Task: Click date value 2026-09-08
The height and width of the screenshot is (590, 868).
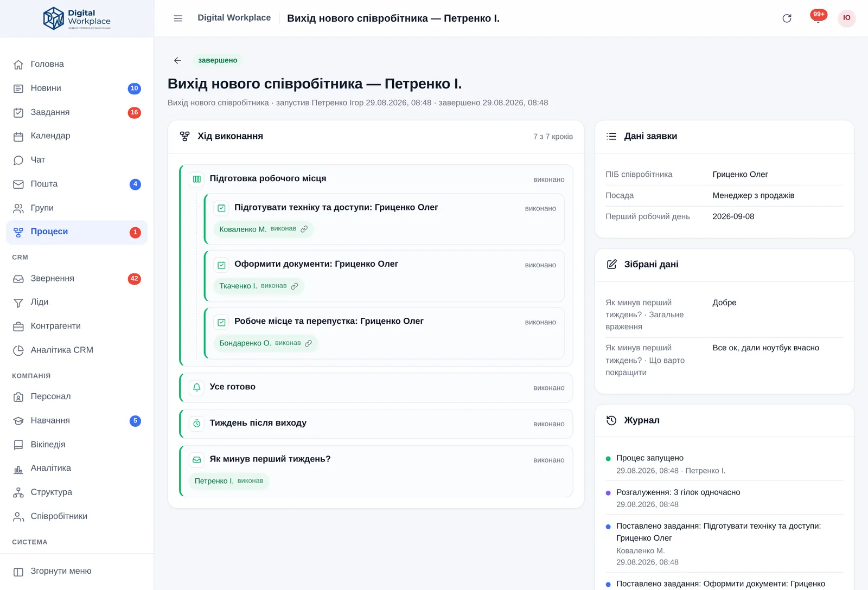Action: (733, 216)
